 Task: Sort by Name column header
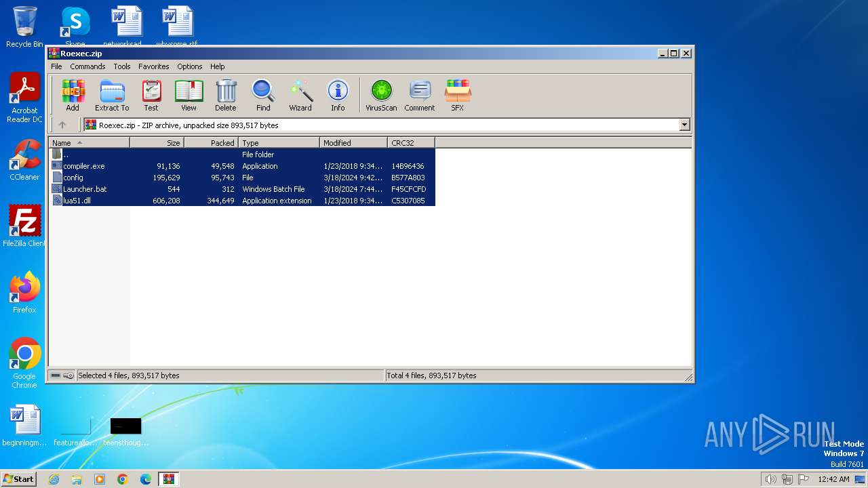pos(90,143)
